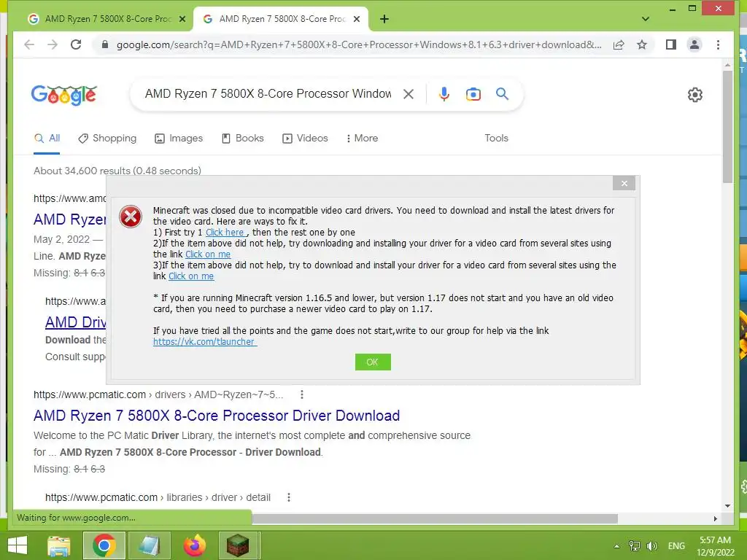Expand the More search categories menu
The image size is (747, 560).
(362, 138)
